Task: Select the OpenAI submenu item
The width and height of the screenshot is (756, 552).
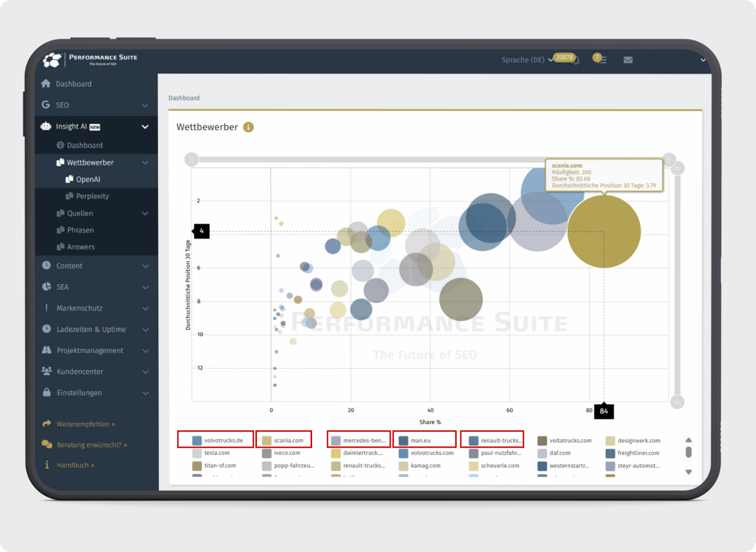Action: 83,179
